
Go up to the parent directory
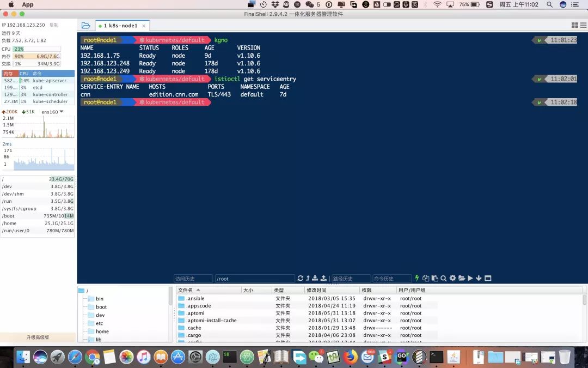pos(308,278)
